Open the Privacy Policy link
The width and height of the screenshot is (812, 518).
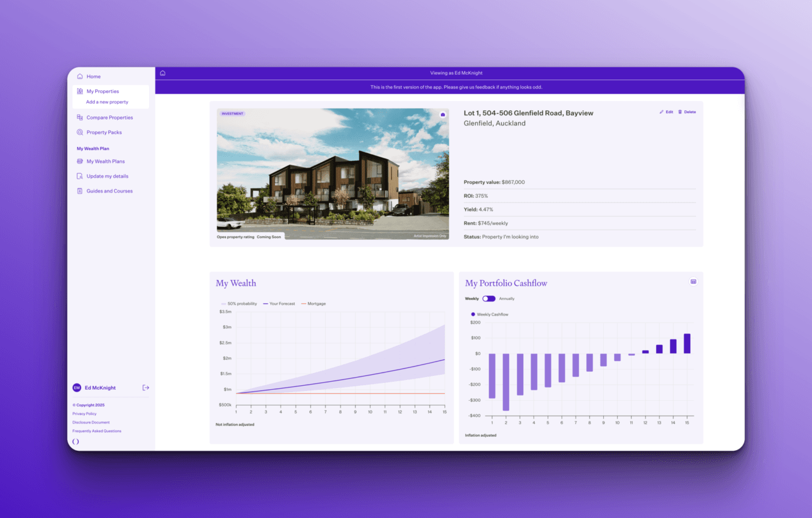click(x=85, y=414)
